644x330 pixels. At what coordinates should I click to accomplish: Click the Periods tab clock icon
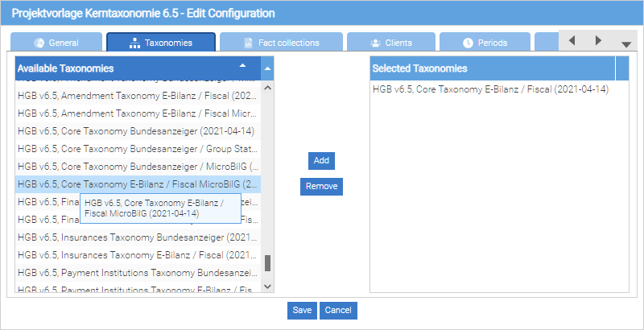(469, 43)
